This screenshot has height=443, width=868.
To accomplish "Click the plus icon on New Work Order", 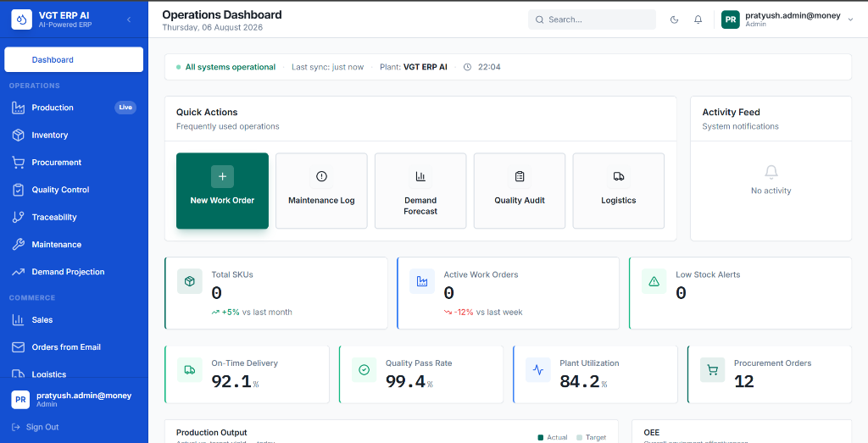I will 223,176.
